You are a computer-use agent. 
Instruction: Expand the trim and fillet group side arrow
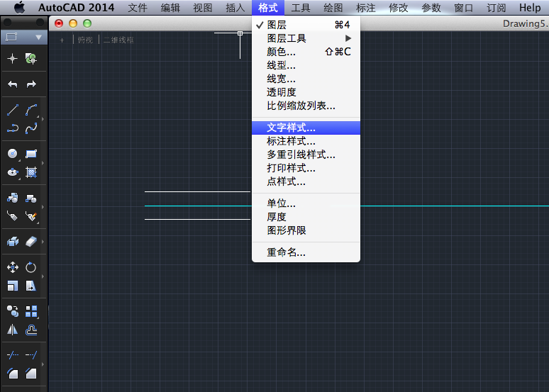43,364
